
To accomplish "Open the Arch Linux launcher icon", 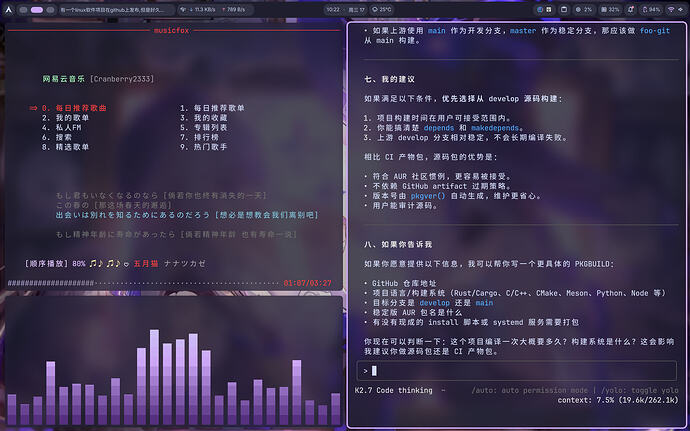I will (8, 10).
